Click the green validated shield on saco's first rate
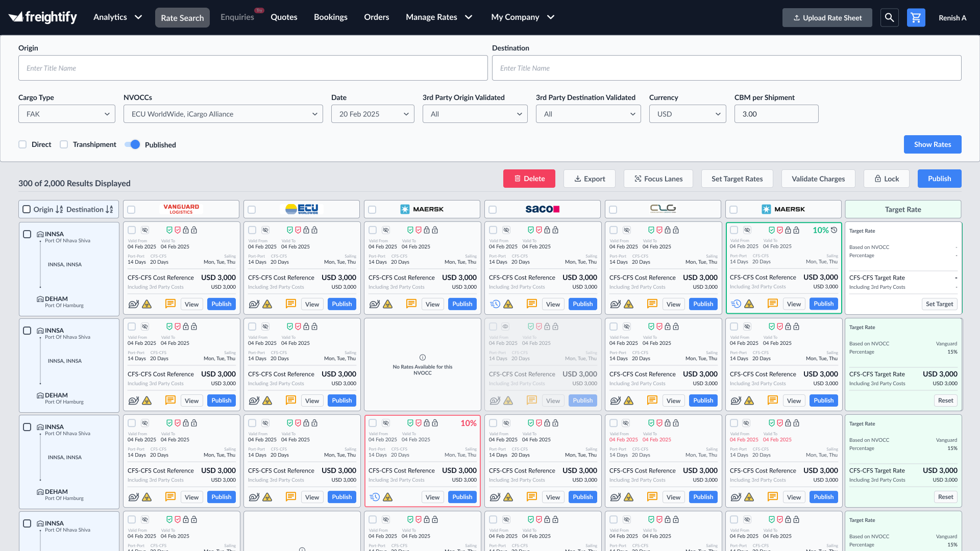Screen dimensions: 980x551 point(531,230)
